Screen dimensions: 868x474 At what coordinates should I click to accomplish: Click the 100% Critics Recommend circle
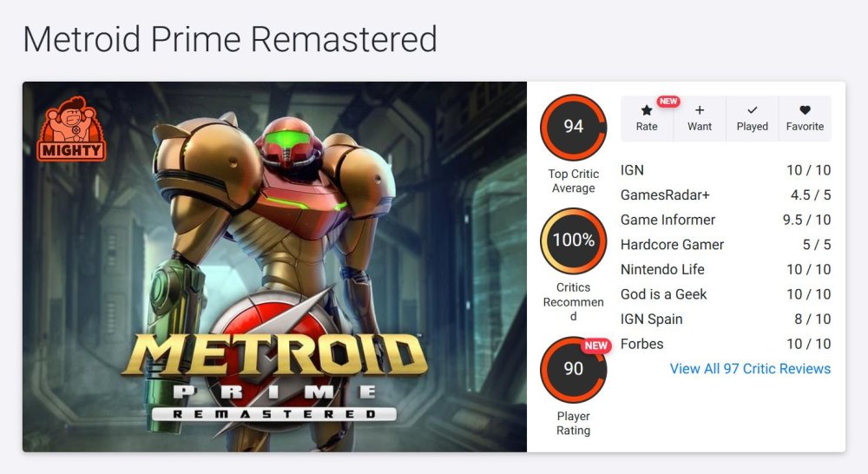[x=574, y=240]
